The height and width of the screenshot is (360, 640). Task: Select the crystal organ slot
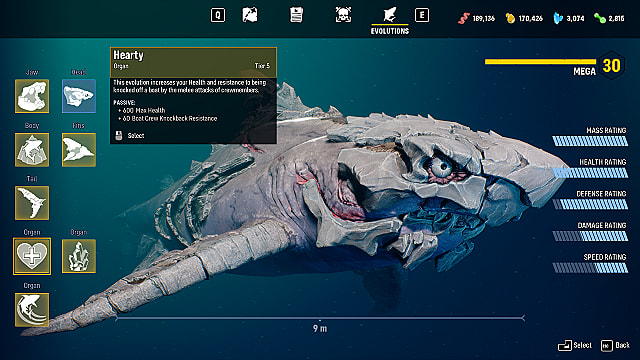point(79,256)
